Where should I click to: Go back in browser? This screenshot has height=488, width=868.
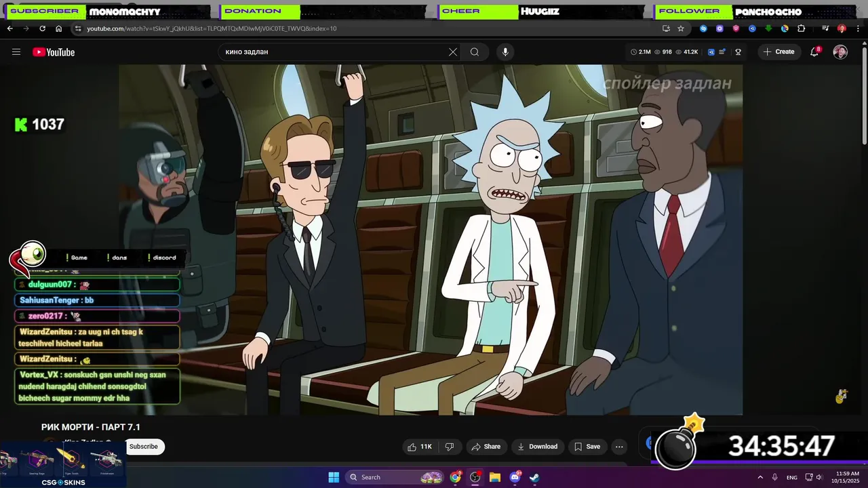click(9, 28)
